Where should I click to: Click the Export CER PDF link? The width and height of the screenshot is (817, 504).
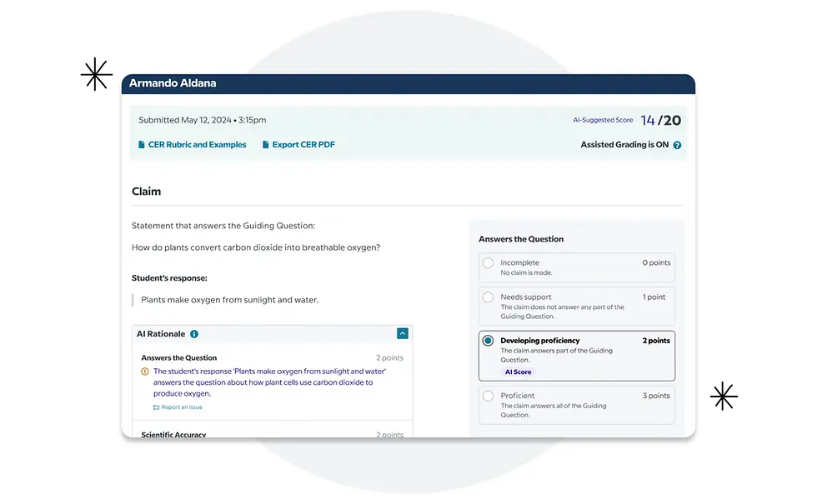tap(303, 145)
